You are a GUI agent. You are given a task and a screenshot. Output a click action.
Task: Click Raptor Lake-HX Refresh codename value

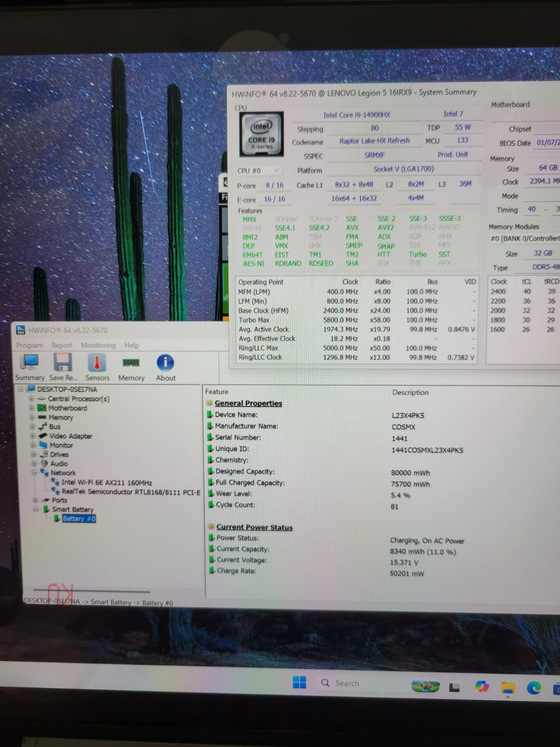tap(374, 141)
